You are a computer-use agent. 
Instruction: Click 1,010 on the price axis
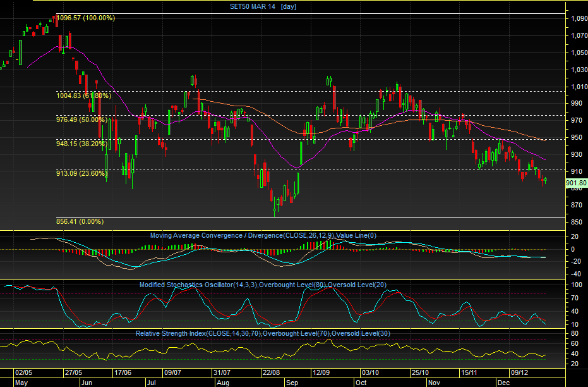coord(579,87)
